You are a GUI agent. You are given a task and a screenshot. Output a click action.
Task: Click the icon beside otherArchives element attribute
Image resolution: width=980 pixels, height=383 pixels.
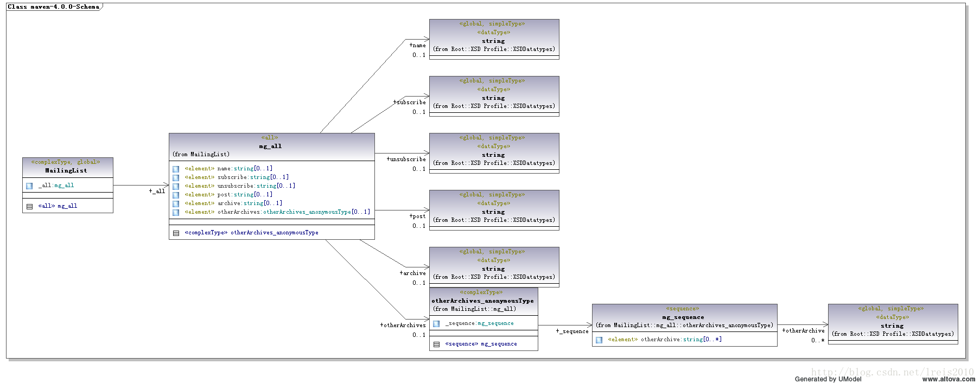(176, 213)
